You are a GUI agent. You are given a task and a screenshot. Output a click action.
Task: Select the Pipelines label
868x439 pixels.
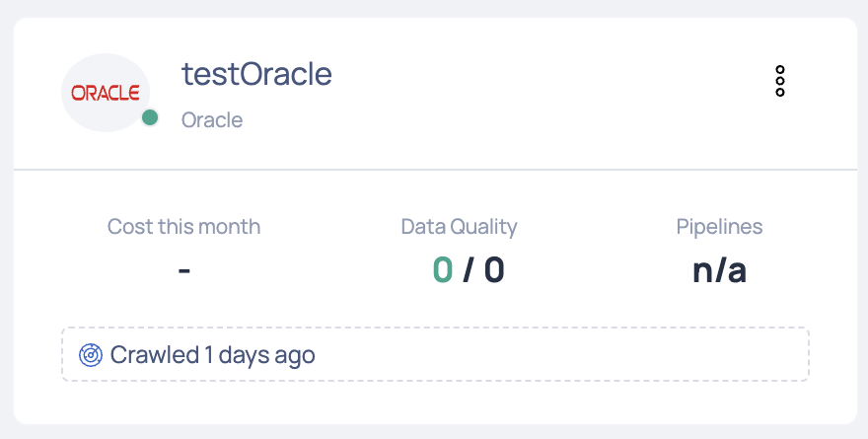tap(719, 227)
